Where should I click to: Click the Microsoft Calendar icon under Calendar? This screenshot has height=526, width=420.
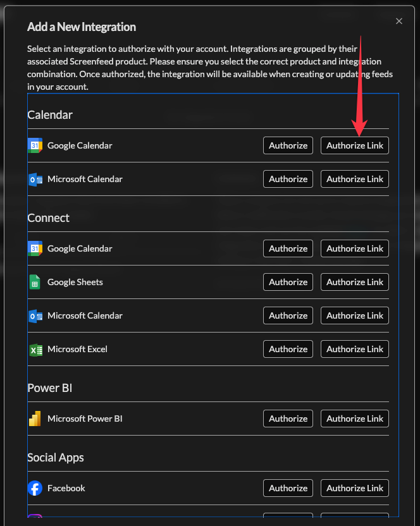point(35,179)
